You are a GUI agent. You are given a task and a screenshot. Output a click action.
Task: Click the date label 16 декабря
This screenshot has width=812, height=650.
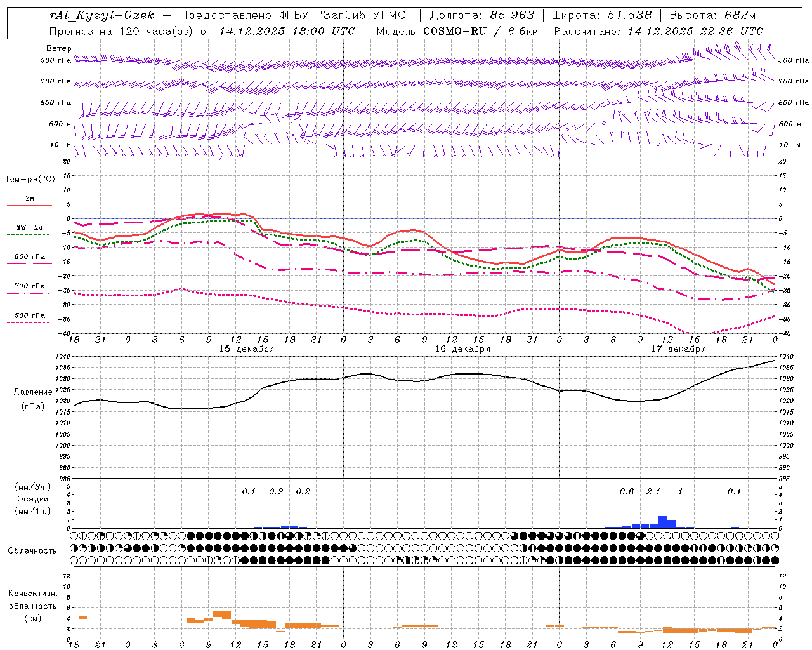pyautogui.click(x=462, y=349)
